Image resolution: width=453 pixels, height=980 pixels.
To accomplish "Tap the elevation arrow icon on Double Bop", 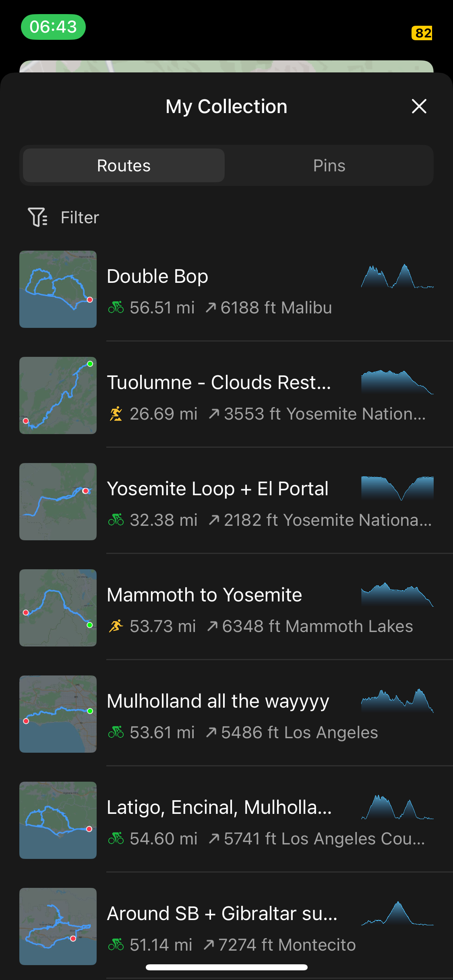I will 210,308.
